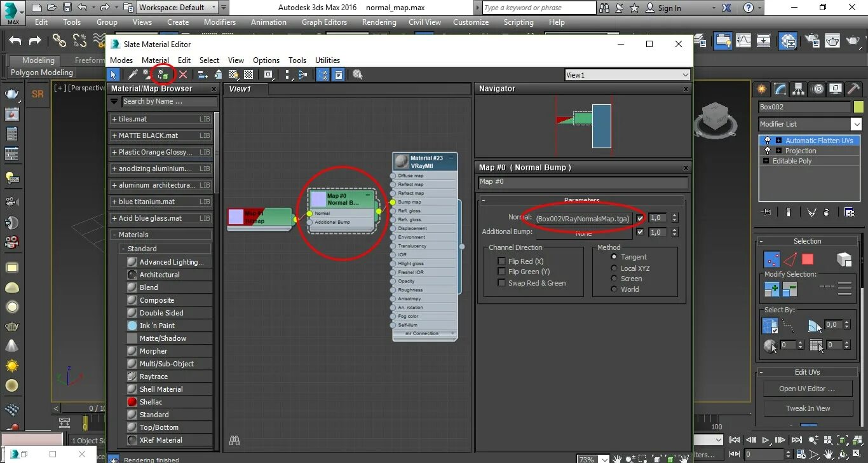Click the Box002VRayNormalsMap.tga map button

(x=583, y=218)
